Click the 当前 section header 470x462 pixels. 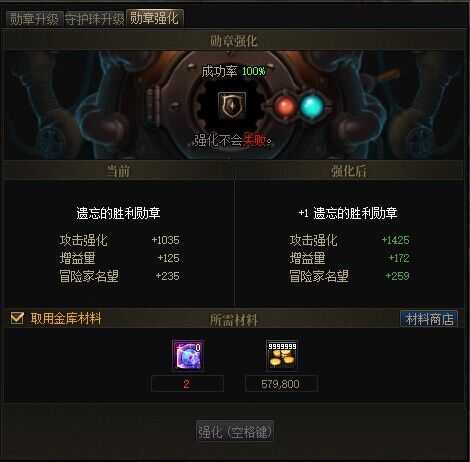[118, 171]
